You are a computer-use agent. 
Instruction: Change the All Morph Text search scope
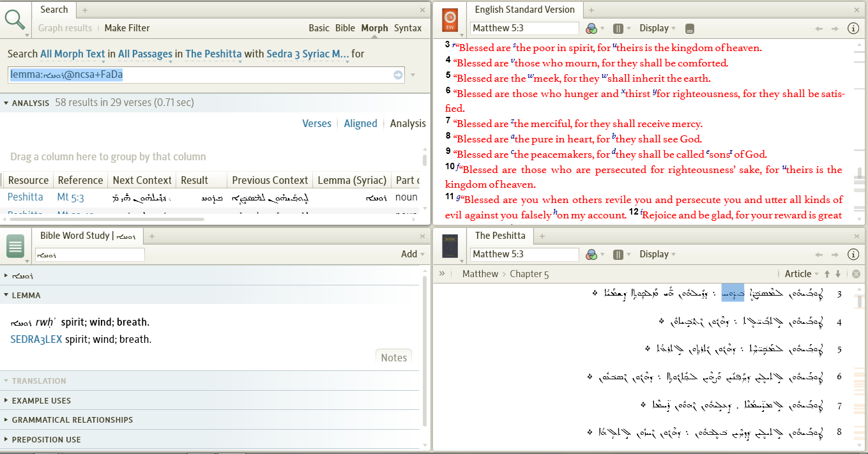73,54
